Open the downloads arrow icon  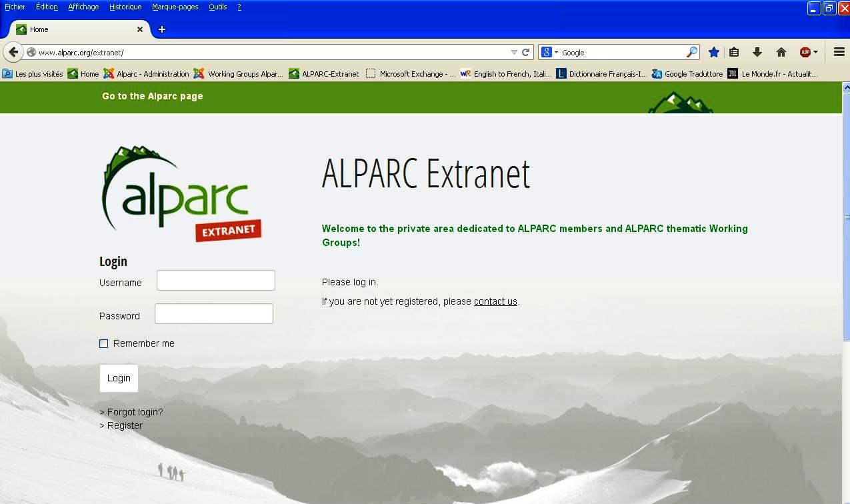click(x=757, y=52)
